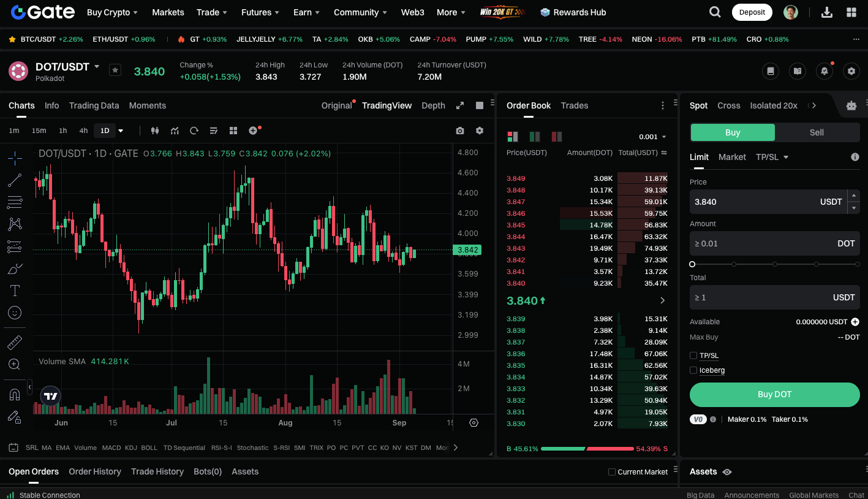Image resolution: width=868 pixels, height=499 pixels.
Task: Switch the order side to Sell
Action: pyautogui.click(x=817, y=132)
